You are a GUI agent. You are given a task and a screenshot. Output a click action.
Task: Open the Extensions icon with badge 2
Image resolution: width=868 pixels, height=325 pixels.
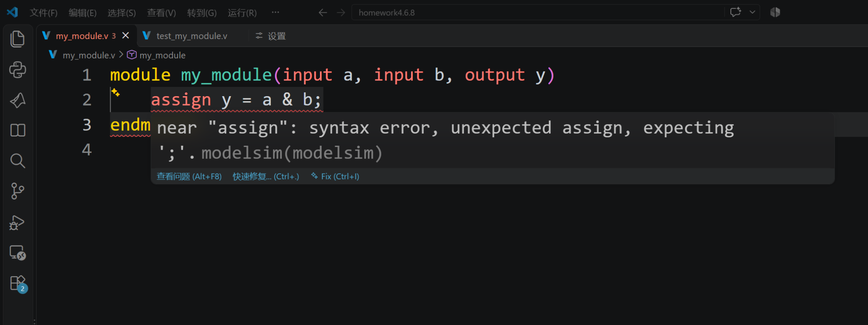[18, 283]
